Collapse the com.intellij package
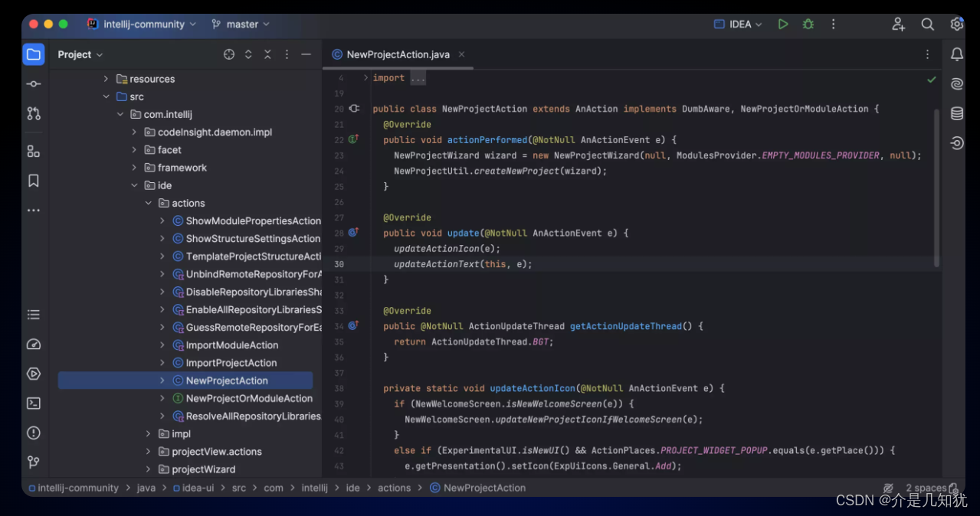Image resolution: width=980 pixels, height=516 pixels. point(120,114)
